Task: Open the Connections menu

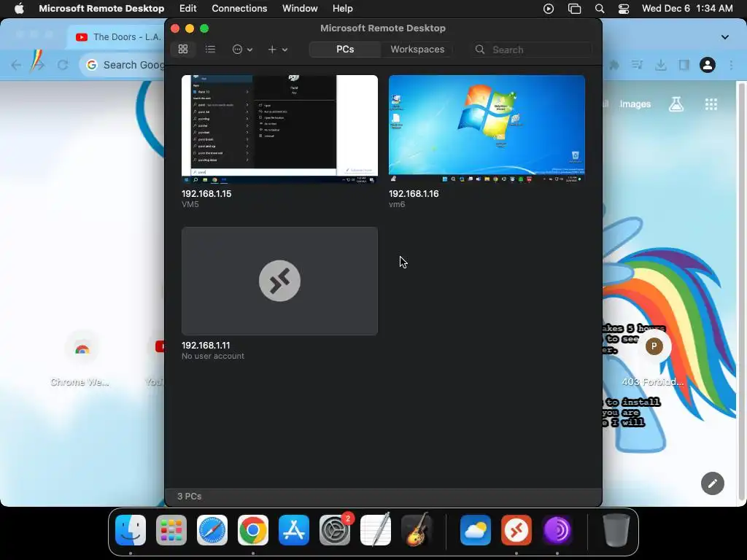Action: pyautogui.click(x=239, y=9)
